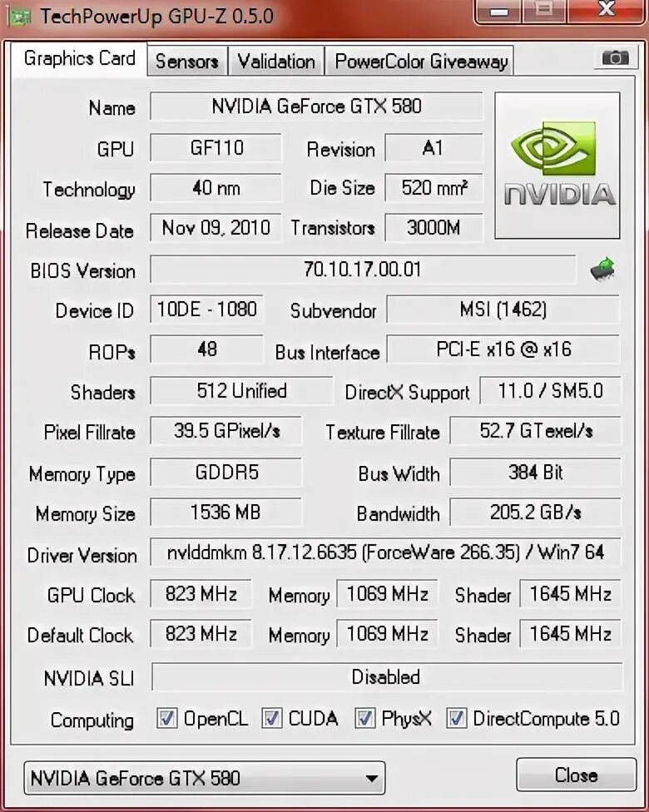Click the NVIDIA logo image
The width and height of the screenshot is (649, 812).
pos(557,166)
